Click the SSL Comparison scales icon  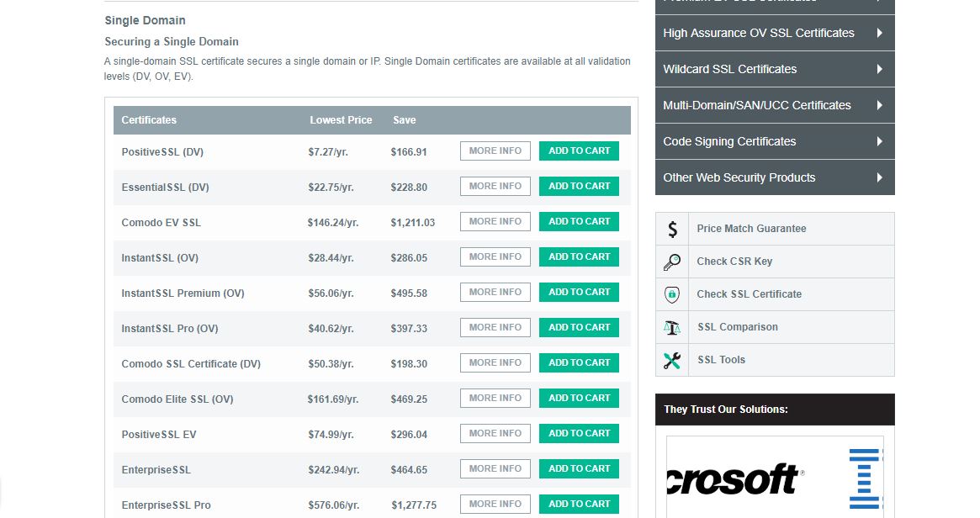tap(672, 327)
